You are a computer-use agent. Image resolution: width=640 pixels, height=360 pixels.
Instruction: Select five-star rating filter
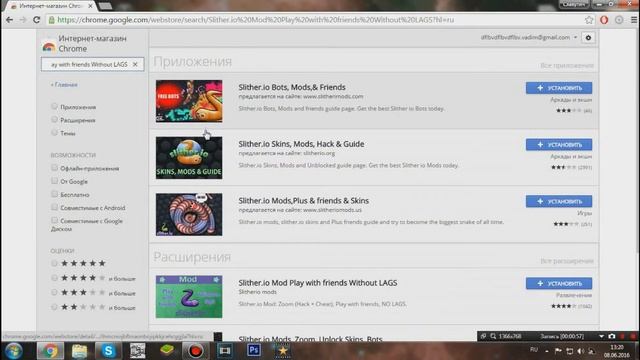[x=54, y=263]
